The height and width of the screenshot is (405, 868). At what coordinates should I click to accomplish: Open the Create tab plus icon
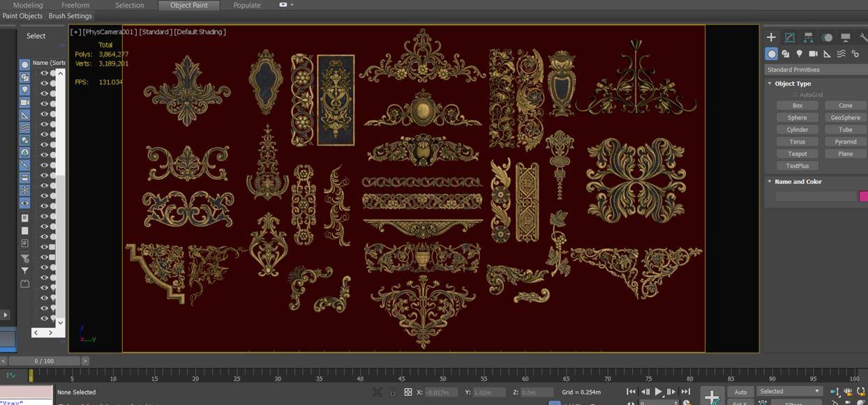(771, 37)
